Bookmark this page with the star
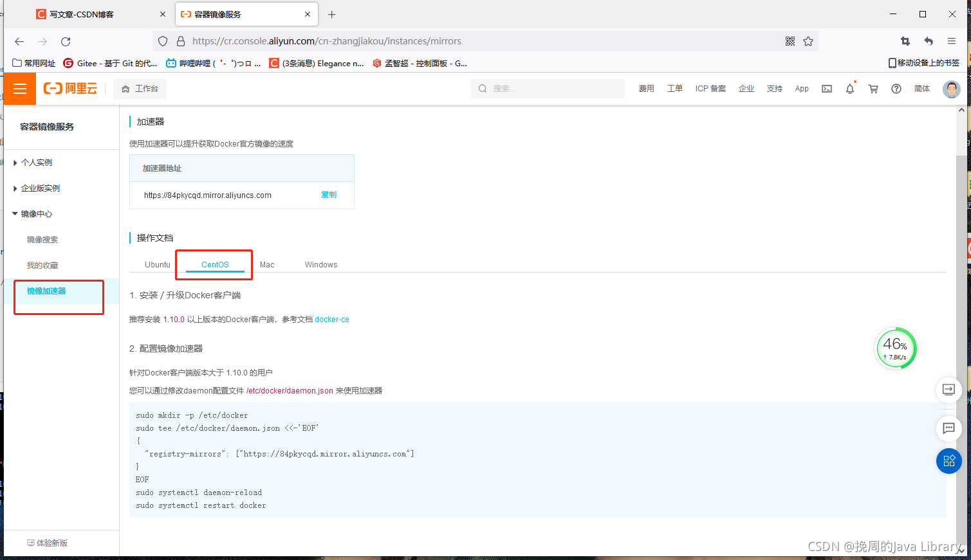The height and width of the screenshot is (560, 971). coord(808,41)
